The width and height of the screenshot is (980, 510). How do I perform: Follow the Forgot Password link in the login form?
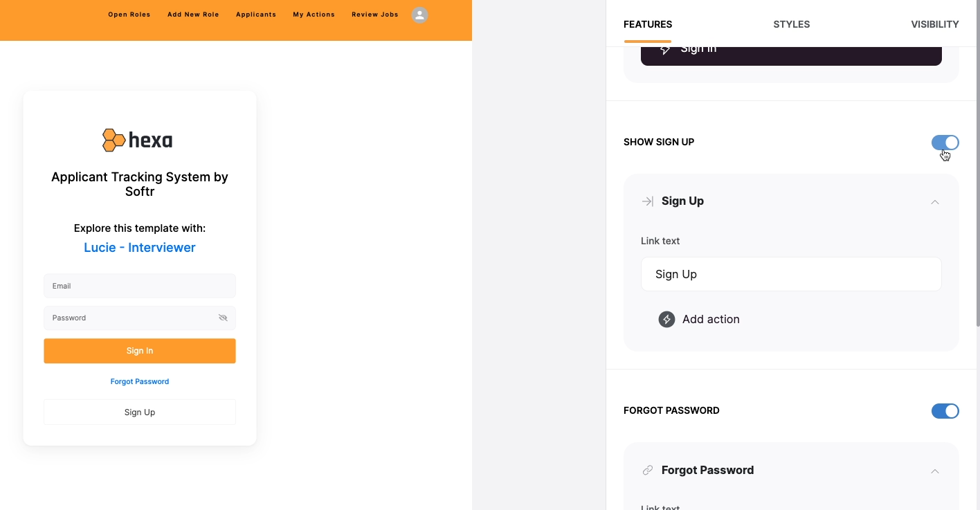pyautogui.click(x=140, y=381)
